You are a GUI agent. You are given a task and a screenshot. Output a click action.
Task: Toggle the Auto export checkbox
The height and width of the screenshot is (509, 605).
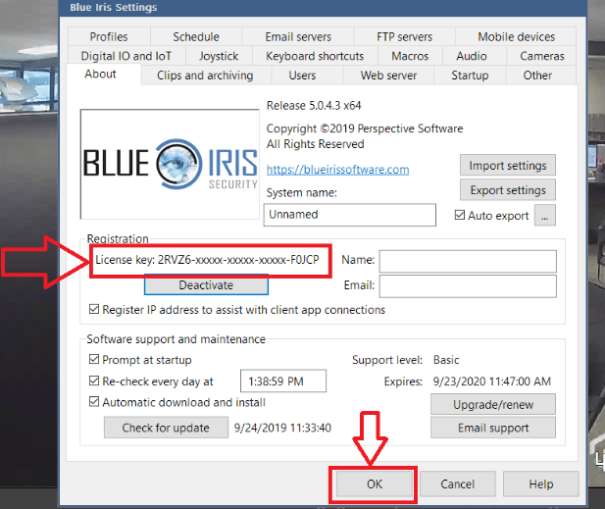tap(460, 215)
